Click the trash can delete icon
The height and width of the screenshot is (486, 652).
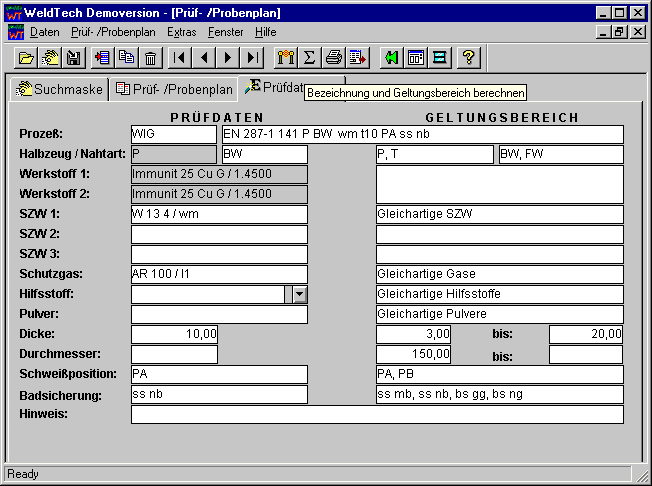150,57
